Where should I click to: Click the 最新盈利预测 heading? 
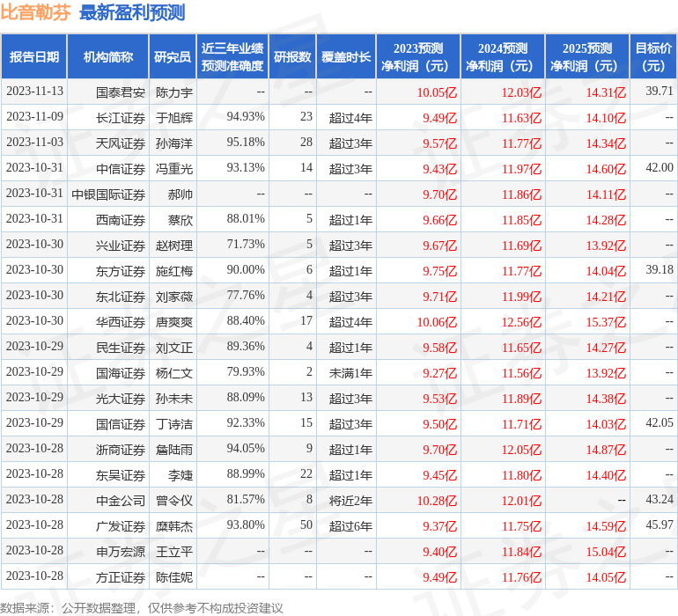pos(132,12)
